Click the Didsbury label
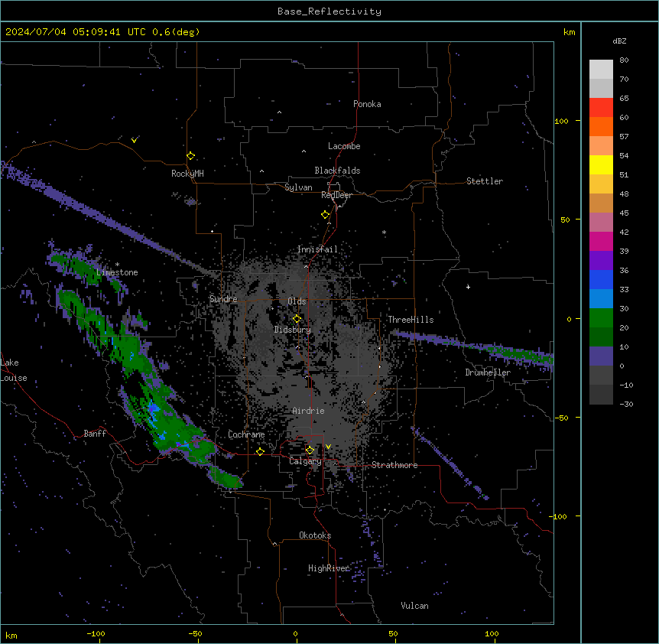Screen dimensions: 659x644 pyautogui.click(x=293, y=330)
